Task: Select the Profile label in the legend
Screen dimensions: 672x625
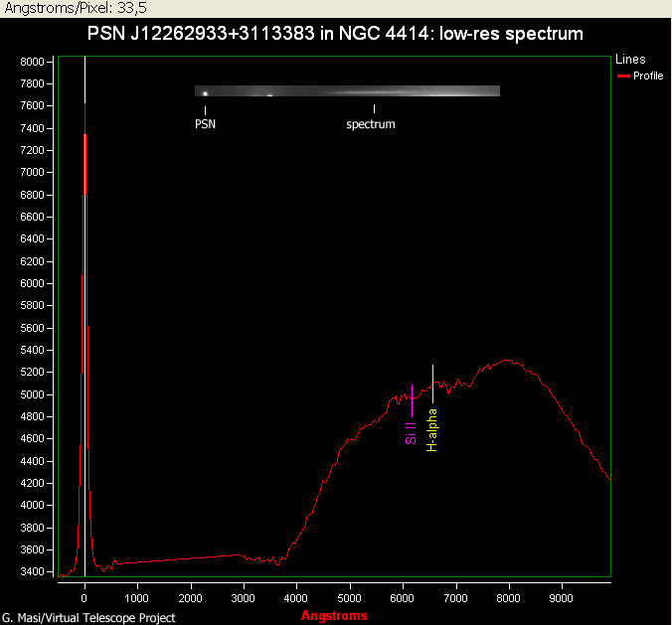Action: tap(648, 76)
